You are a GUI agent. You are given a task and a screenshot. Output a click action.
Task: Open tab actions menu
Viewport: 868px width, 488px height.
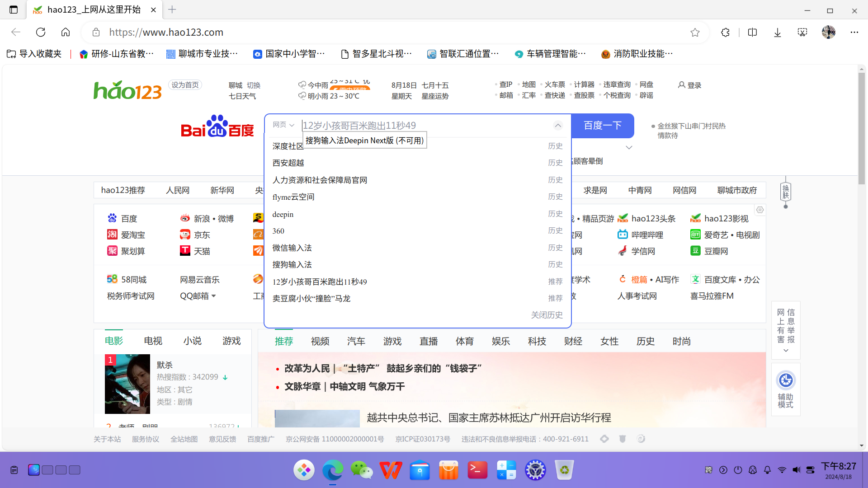14,9
